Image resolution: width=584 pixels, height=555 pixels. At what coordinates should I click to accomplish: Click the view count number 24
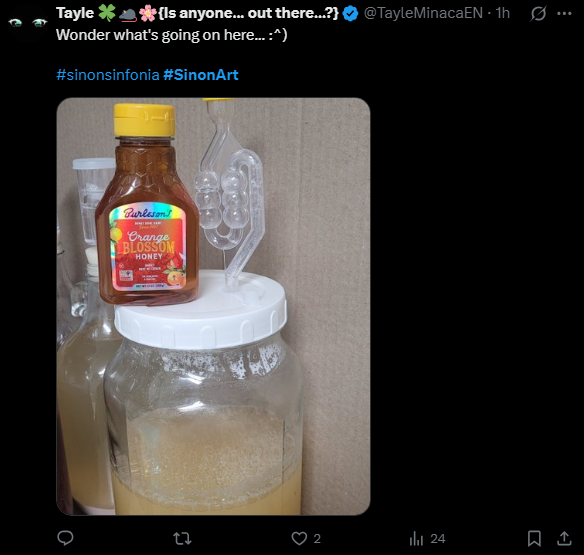438,539
